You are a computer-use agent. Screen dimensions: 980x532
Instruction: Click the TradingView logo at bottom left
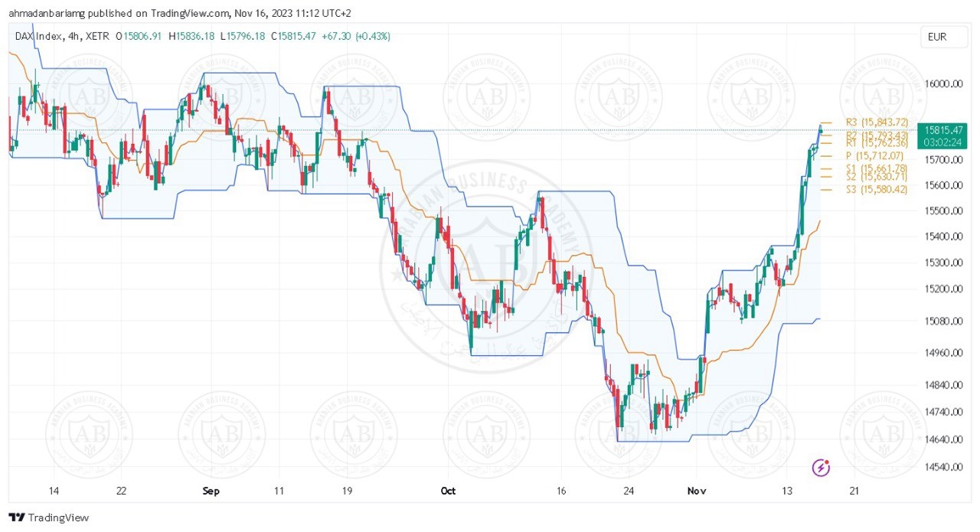[48, 517]
